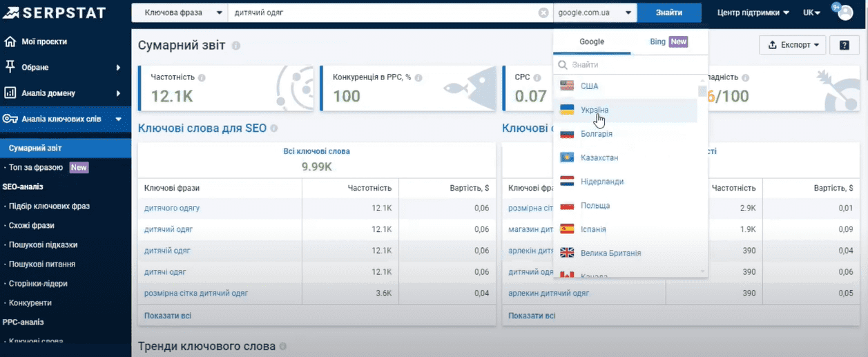Open the user avatar profile

(x=845, y=13)
